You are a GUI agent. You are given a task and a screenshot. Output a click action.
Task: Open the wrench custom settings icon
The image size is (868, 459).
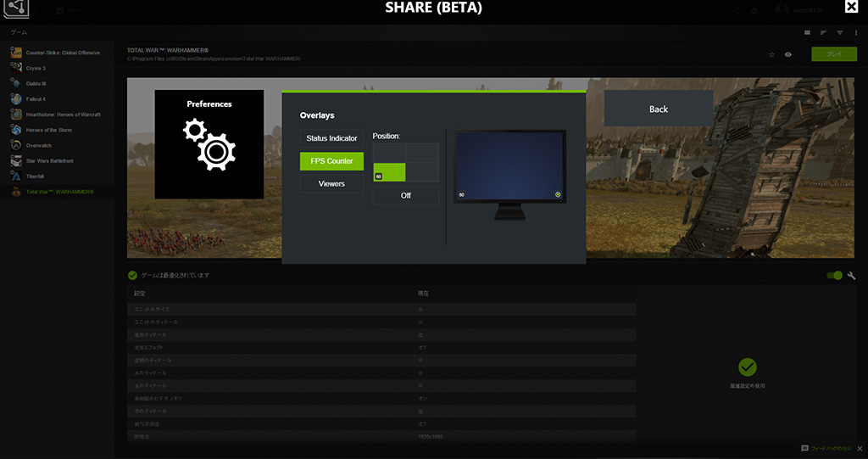pos(851,276)
